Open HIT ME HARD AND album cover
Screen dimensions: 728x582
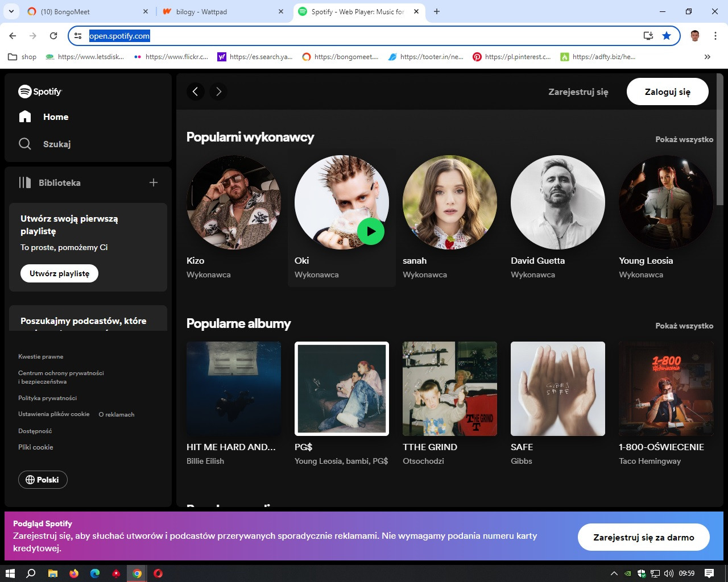pos(234,389)
